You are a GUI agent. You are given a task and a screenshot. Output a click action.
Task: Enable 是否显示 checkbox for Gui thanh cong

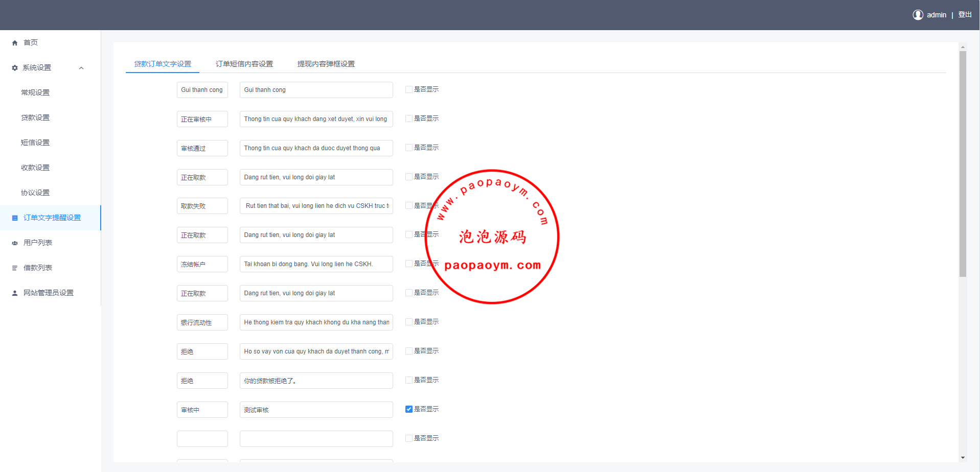click(409, 89)
